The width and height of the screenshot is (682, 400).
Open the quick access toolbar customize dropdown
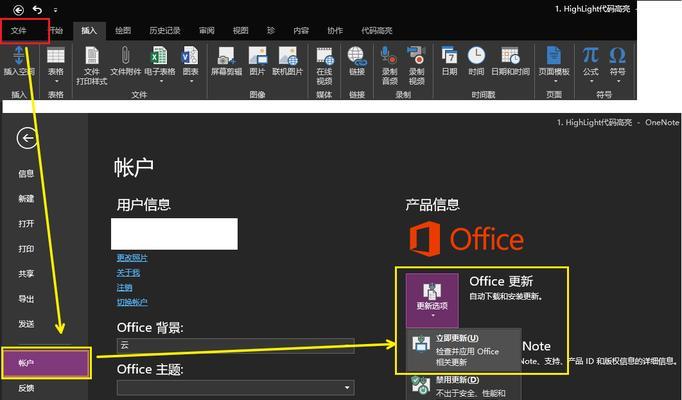(x=55, y=10)
